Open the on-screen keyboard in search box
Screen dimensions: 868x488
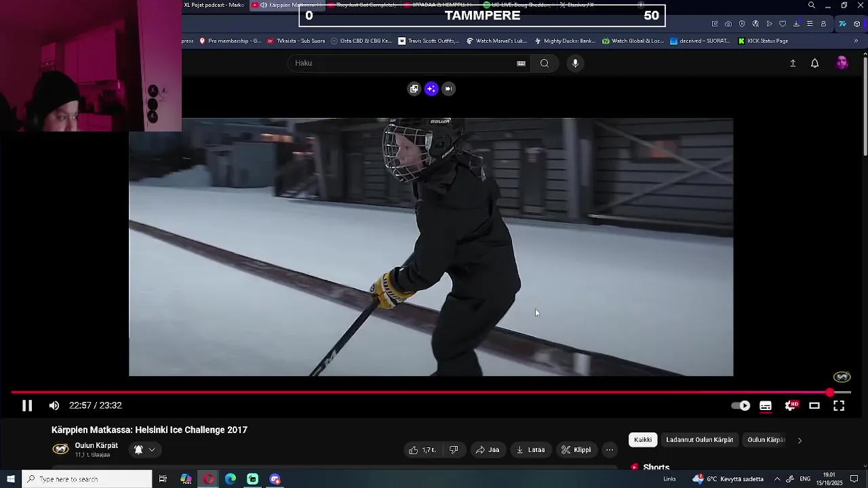tap(521, 63)
